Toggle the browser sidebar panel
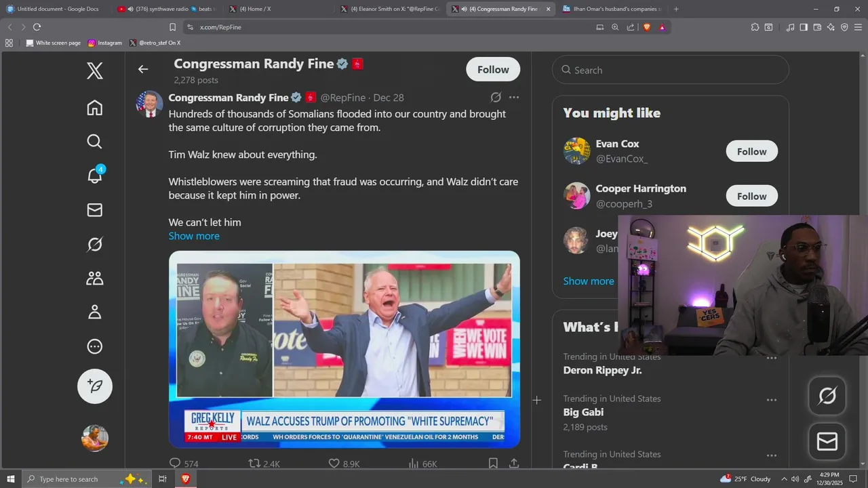 click(x=804, y=27)
